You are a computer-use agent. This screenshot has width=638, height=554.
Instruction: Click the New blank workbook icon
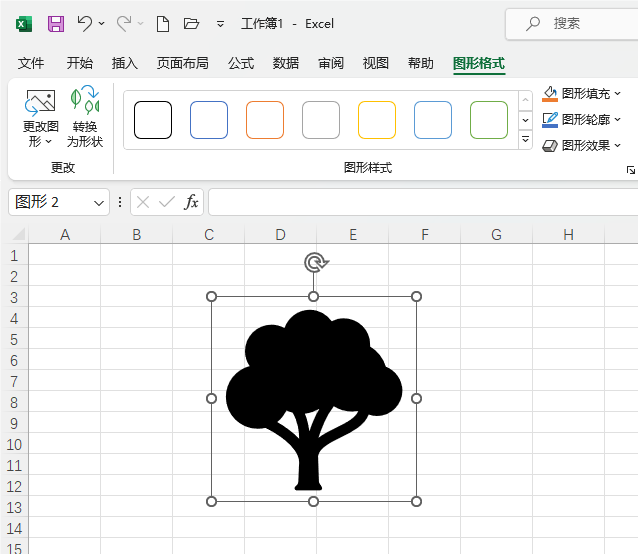[x=162, y=23]
